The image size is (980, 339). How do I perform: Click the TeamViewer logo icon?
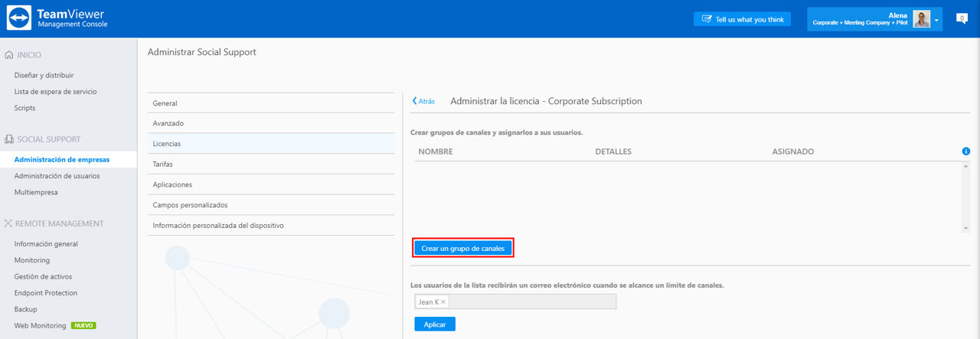pos(19,18)
